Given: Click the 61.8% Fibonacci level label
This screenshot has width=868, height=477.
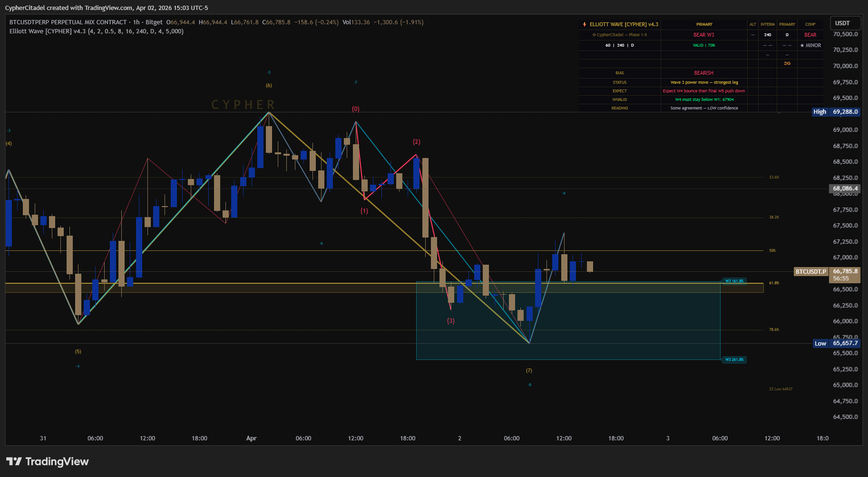Looking at the screenshot, I should [774, 283].
